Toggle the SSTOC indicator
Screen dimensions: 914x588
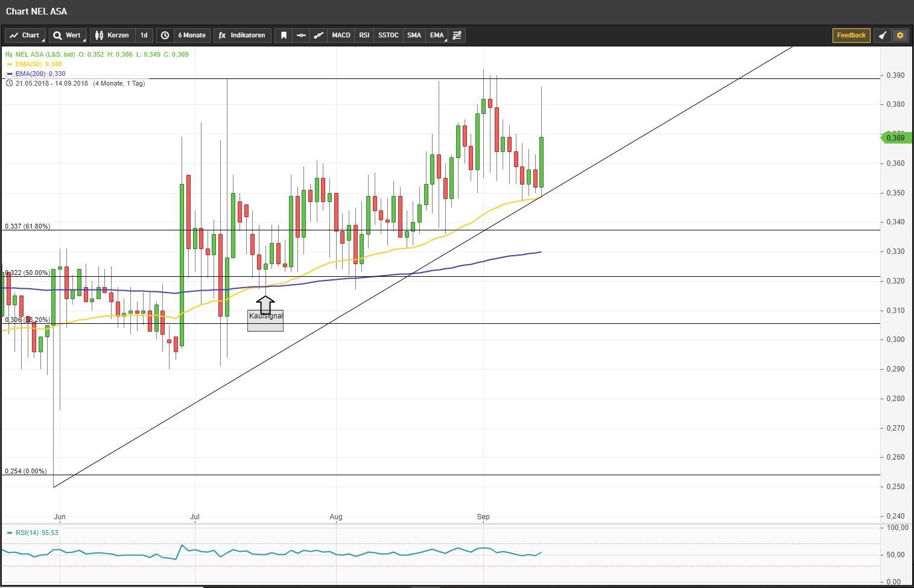pyautogui.click(x=389, y=36)
